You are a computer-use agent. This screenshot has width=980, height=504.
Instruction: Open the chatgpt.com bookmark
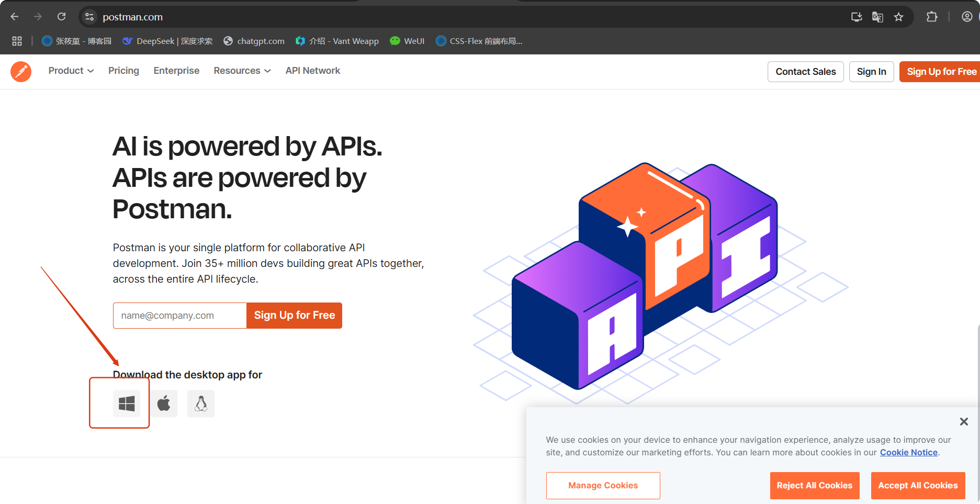[254, 41]
